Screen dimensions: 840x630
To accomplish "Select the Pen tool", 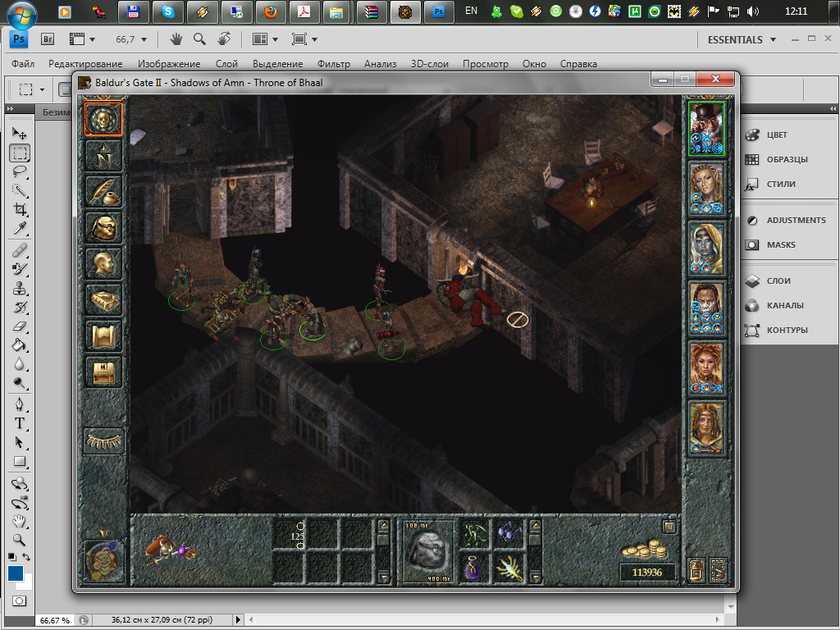I will coord(20,404).
